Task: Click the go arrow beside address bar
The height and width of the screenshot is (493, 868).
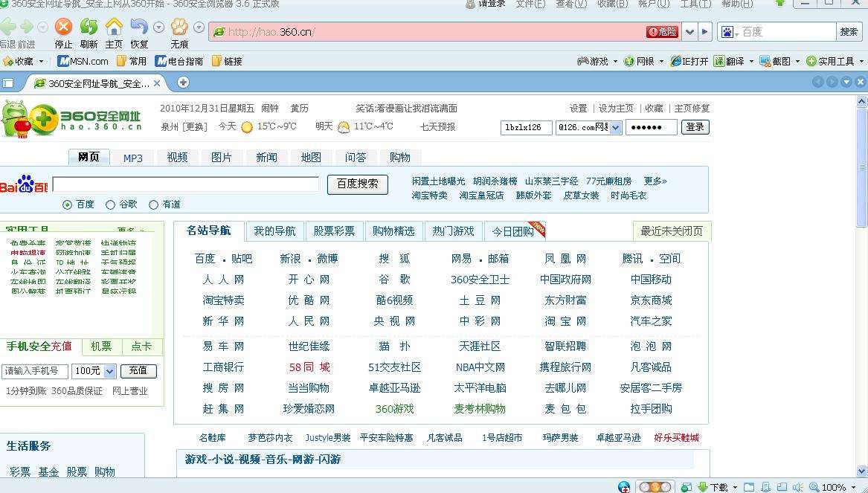Action: click(704, 31)
